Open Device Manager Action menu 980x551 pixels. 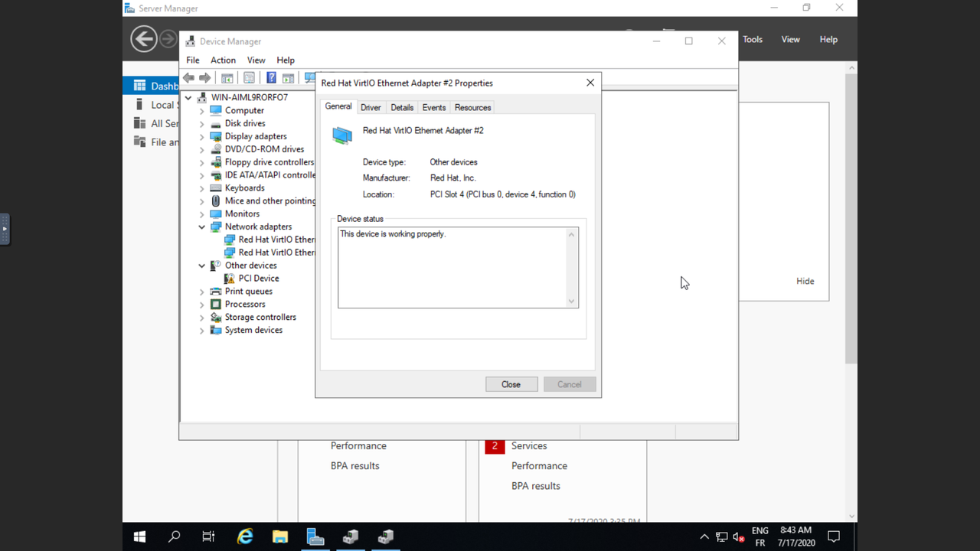pyautogui.click(x=223, y=60)
